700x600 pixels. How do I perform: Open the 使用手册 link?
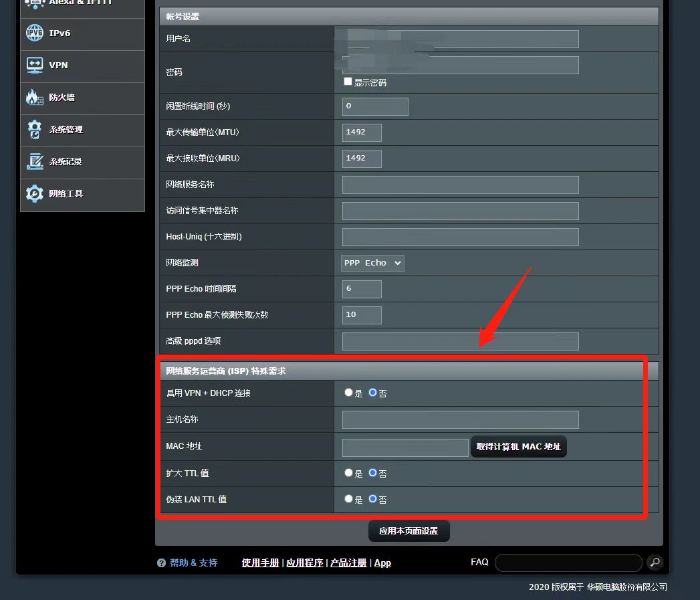260,563
